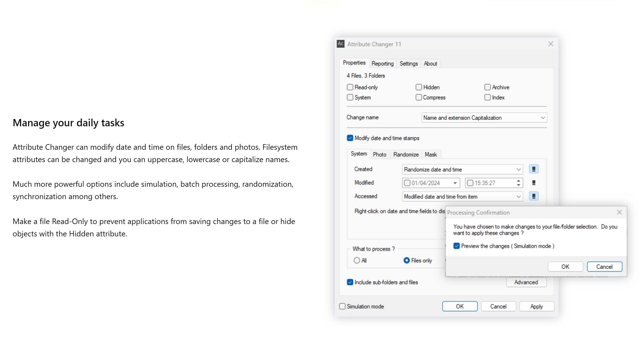Viewport: 644px width, 345px height.
Task: Click the 'Change name' label
Action: (x=362, y=117)
